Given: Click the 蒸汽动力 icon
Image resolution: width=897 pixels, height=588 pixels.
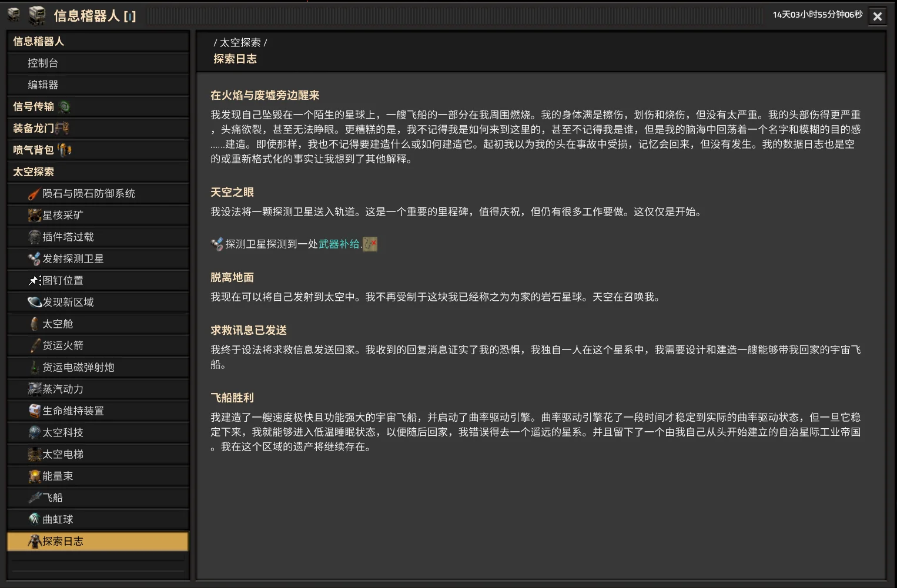Looking at the screenshot, I should coord(35,389).
